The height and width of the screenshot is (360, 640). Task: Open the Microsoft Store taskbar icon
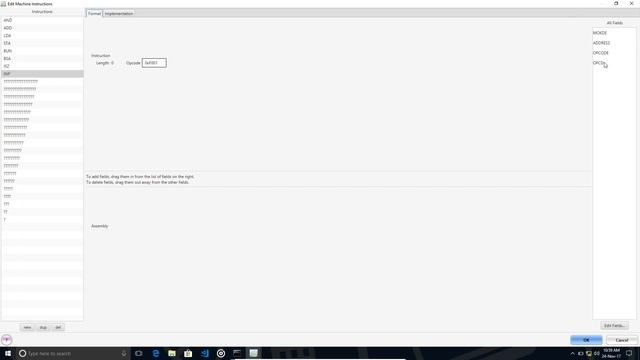coord(188,353)
